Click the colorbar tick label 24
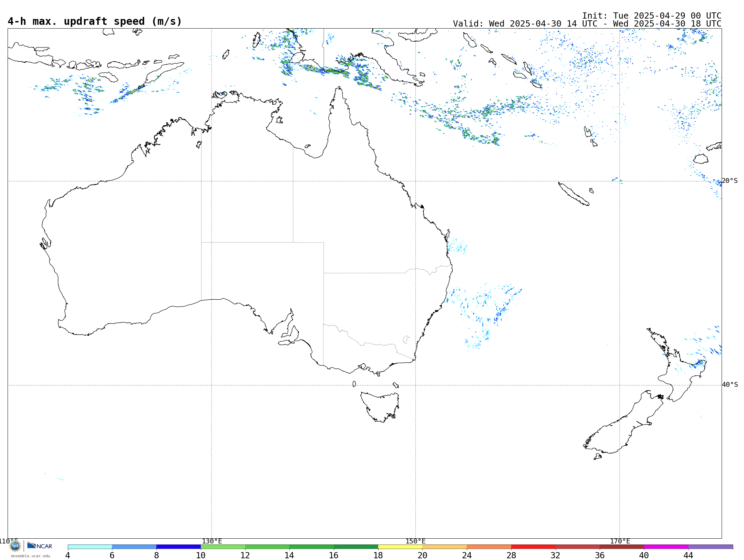 coord(467,555)
